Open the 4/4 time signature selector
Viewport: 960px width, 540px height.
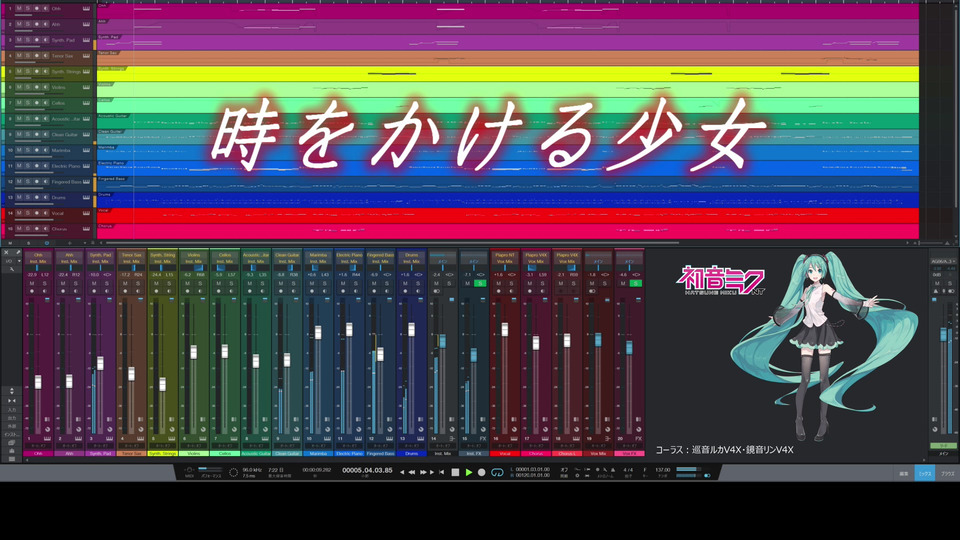coord(628,470)
